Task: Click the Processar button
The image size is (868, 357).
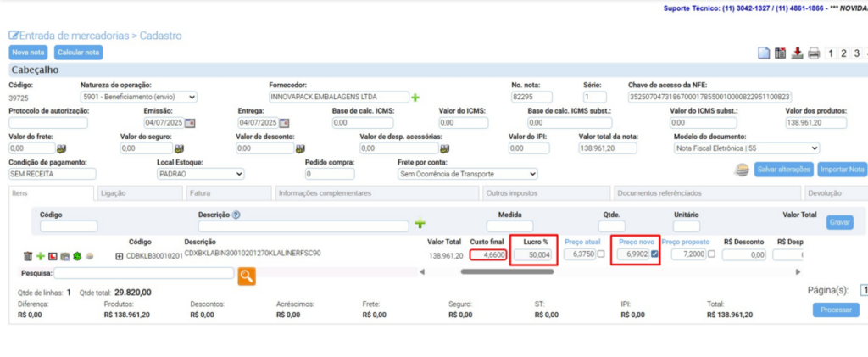Action: (x=836, y=310)
